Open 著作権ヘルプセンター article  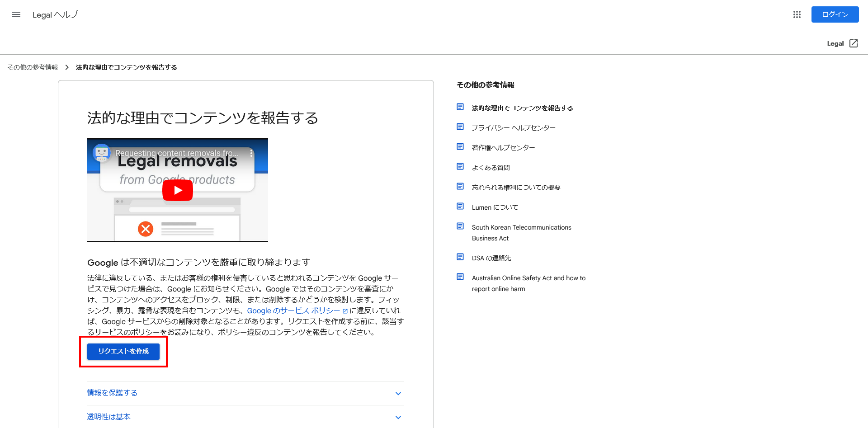(x=503, y=148)
